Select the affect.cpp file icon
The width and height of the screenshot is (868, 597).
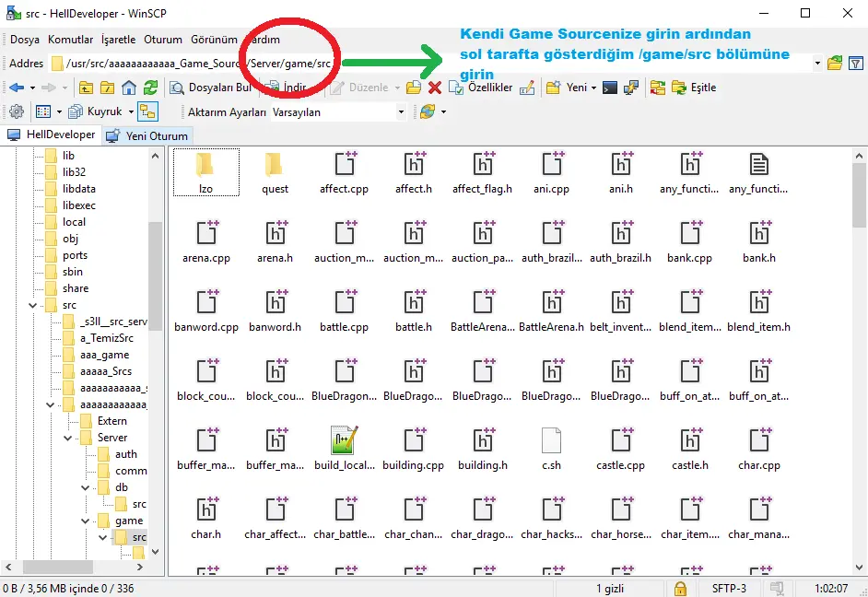tap(345, 164)
